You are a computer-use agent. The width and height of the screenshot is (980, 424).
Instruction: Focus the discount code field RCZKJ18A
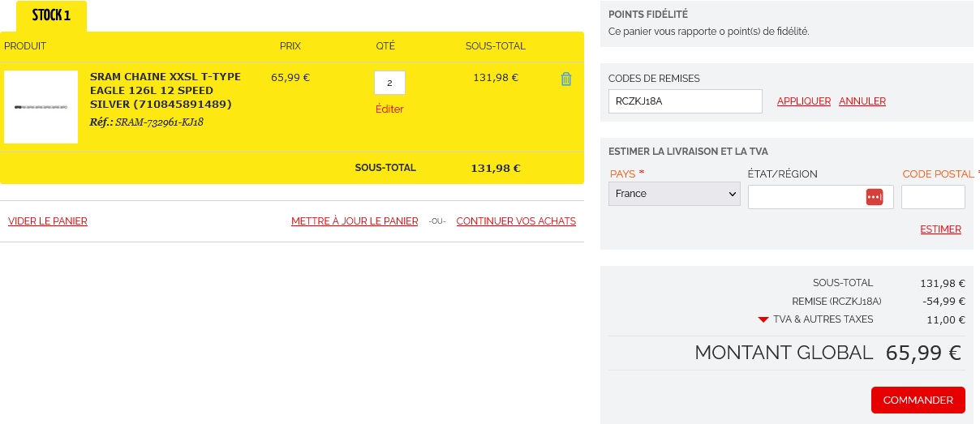coord(685,101)
